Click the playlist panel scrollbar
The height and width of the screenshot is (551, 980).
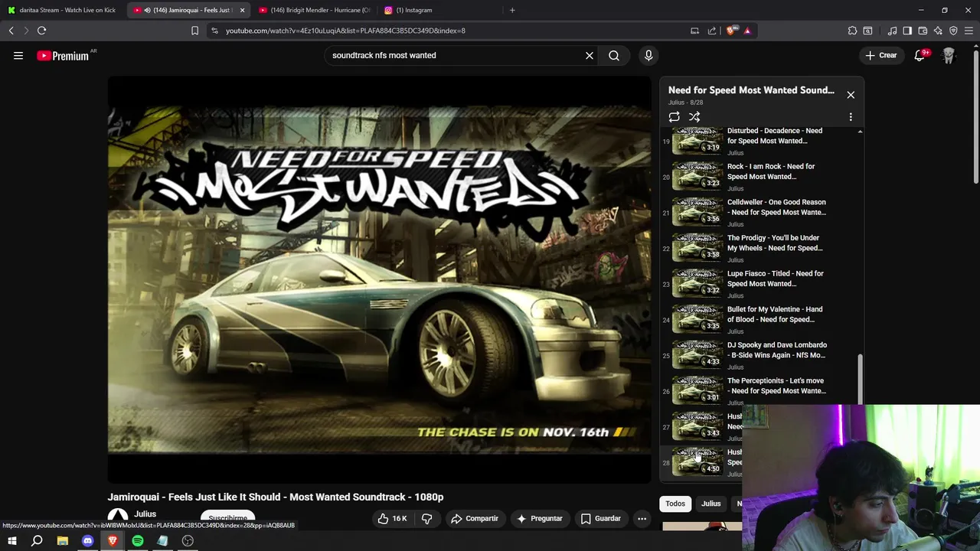tap(860, 379)
